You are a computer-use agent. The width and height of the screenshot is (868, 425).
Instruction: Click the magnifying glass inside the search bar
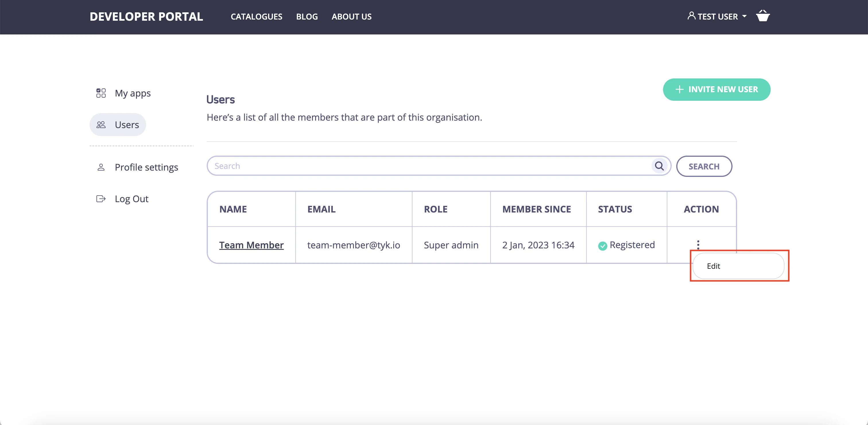[x=659, y=166]
